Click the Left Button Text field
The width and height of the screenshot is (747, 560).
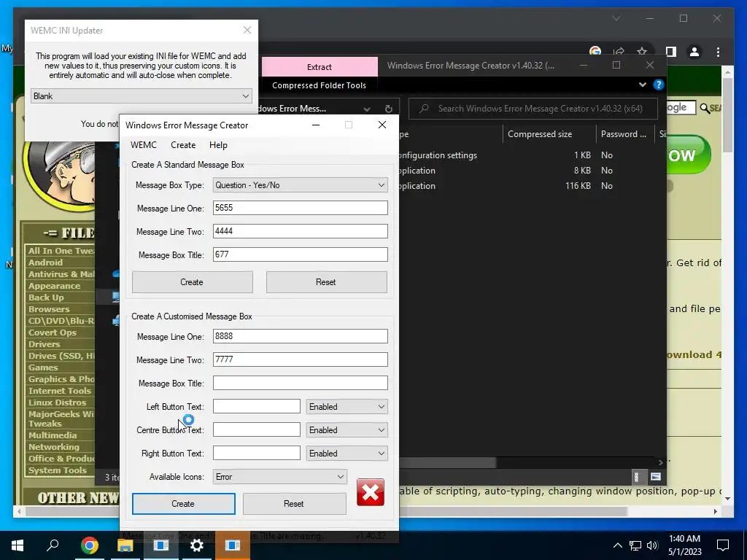[x=256, y=406]
